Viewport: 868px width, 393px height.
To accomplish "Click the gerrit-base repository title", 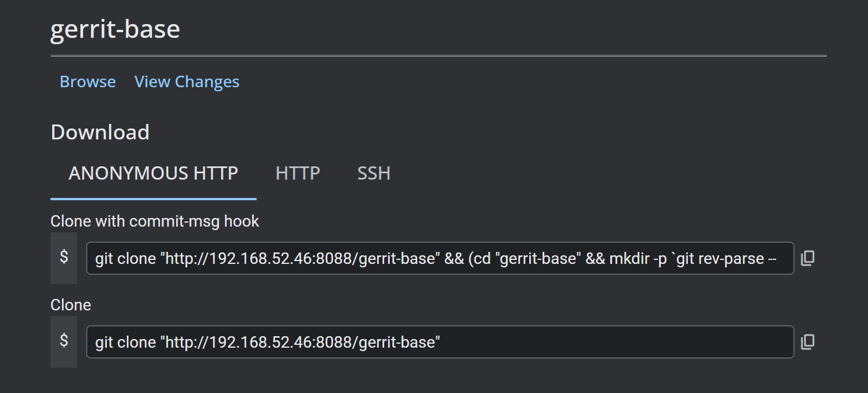I will pos(115,29).
